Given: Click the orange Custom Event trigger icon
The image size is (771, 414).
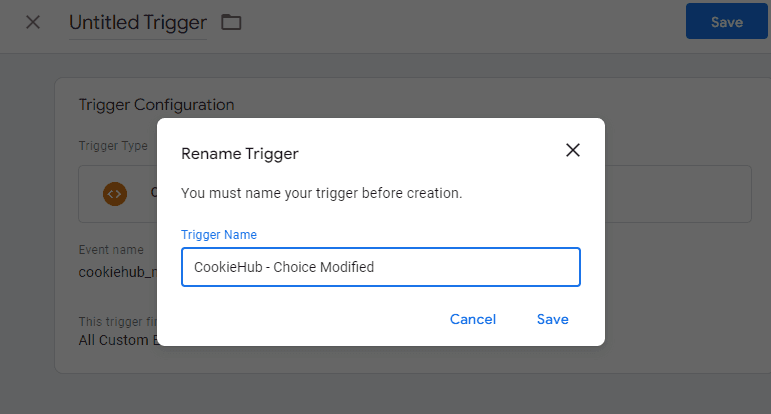Looking at the screenshot, I should [115, 193].
